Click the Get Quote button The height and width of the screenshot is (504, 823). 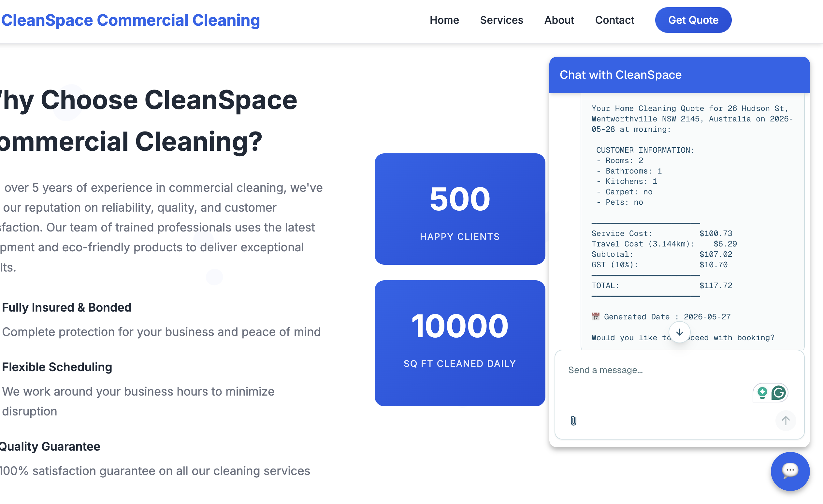point(693,20)
